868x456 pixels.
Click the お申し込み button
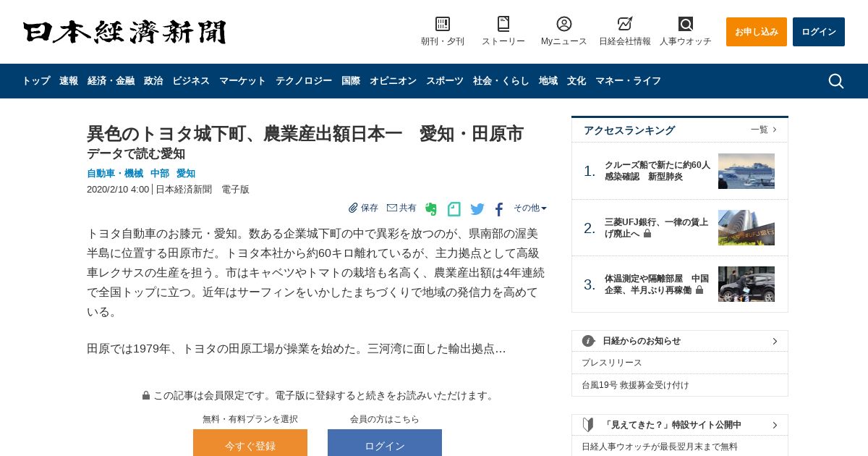[757, 32]
